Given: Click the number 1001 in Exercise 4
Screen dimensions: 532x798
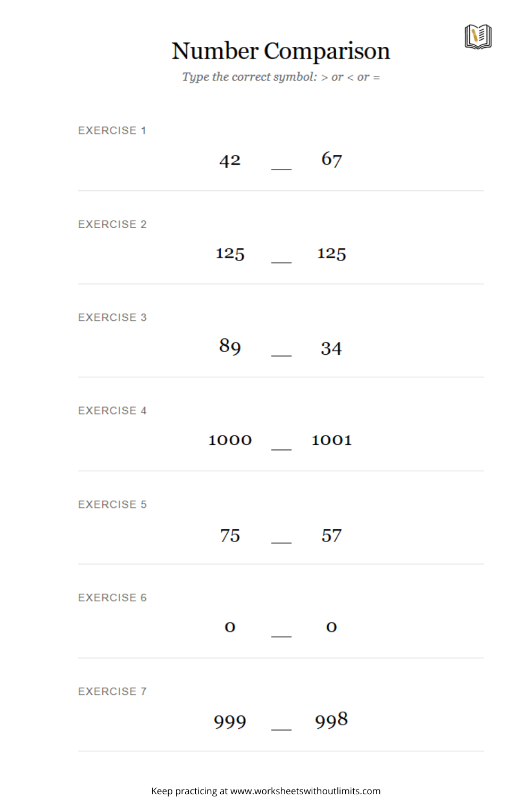Looking at the screenshot, I should point(331,440).
